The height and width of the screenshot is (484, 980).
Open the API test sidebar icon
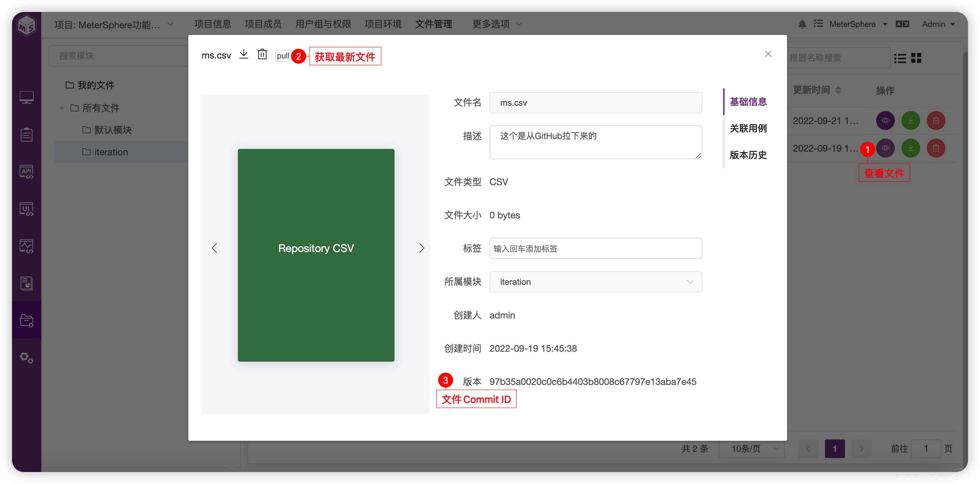point(26,172)
